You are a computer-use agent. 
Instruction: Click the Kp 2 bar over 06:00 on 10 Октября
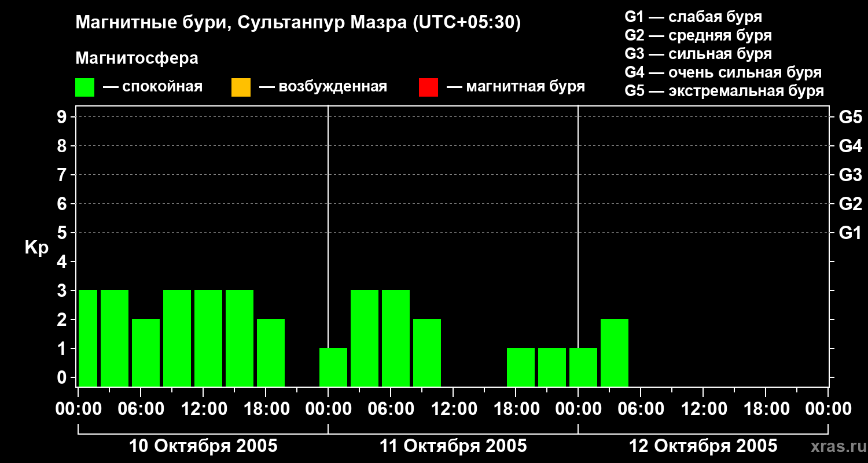(146, 352)
